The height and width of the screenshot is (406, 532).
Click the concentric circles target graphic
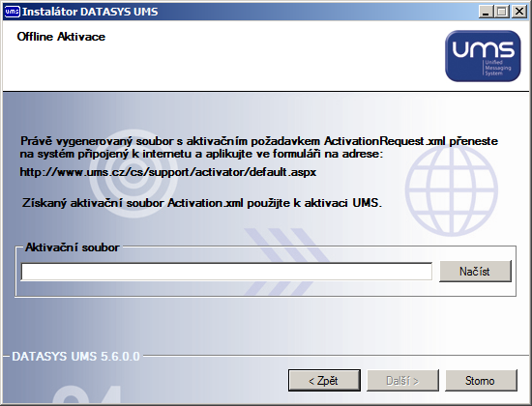click(133, 173)
